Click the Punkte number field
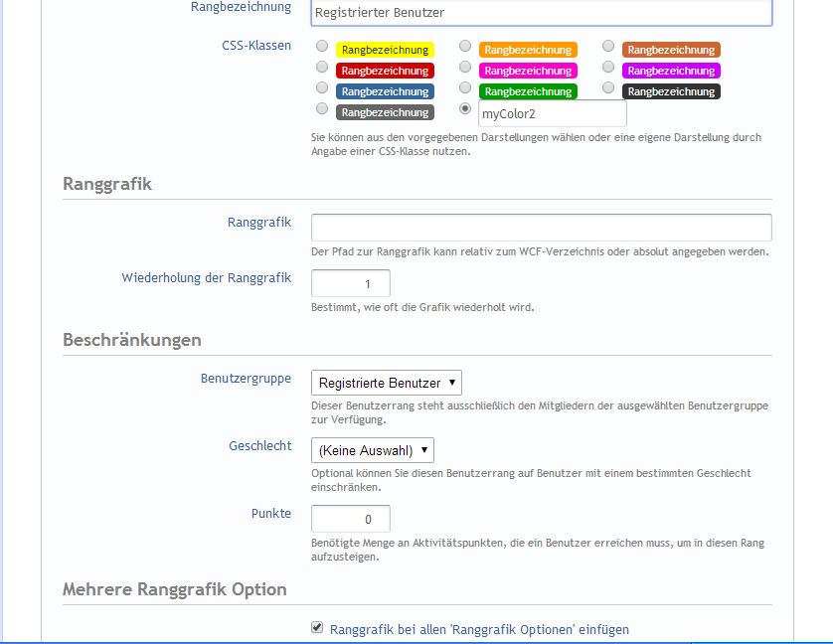This screenshot has height=644, width=833. tap(350, 519)
